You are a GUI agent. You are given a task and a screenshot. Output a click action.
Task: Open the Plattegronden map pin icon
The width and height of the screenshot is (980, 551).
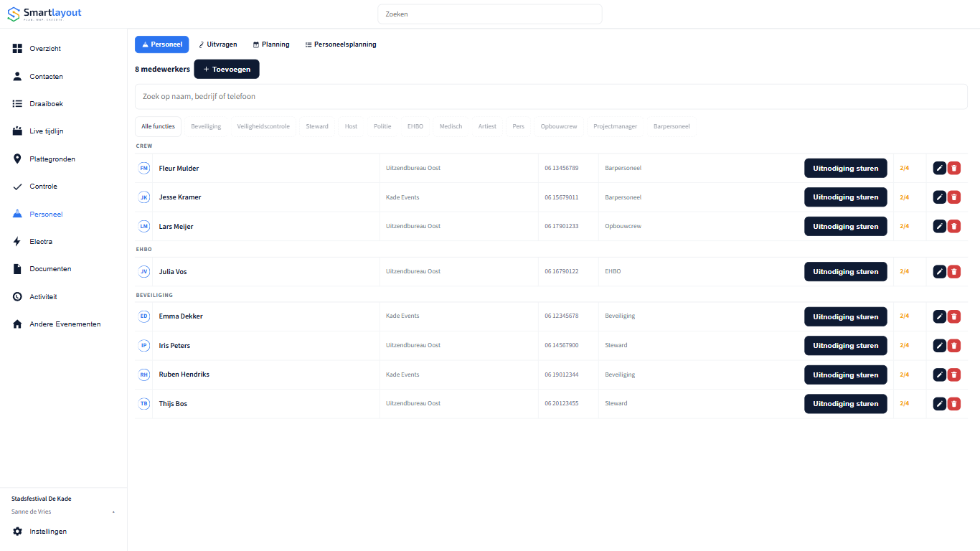17,159
